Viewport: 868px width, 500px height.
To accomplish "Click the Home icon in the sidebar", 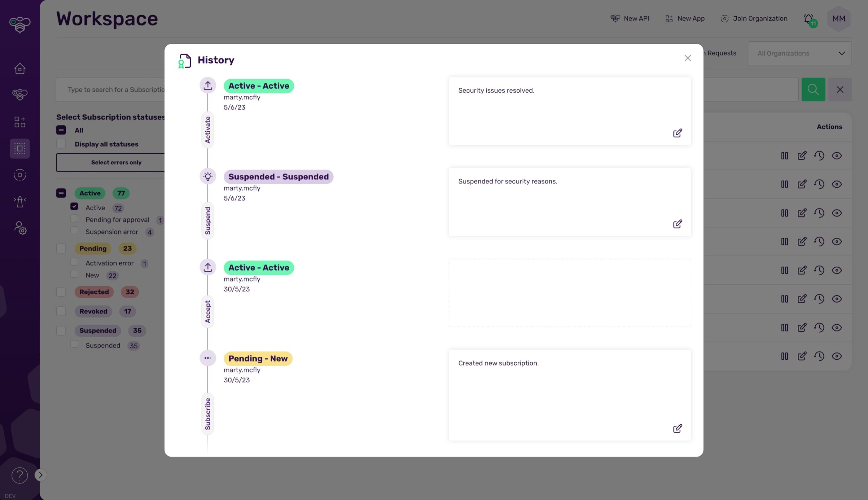I will [20, 68].
